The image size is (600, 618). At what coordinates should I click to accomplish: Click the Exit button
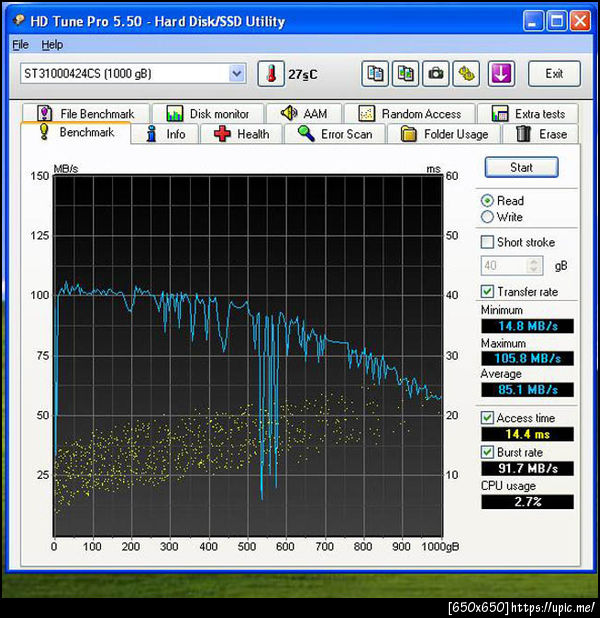click(554, 74)
